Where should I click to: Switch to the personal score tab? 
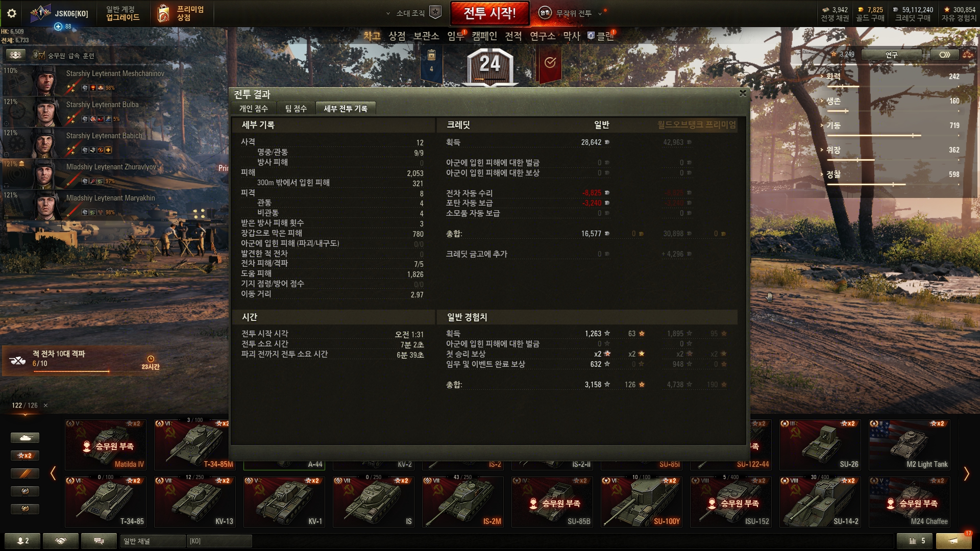tap(254, 109)
